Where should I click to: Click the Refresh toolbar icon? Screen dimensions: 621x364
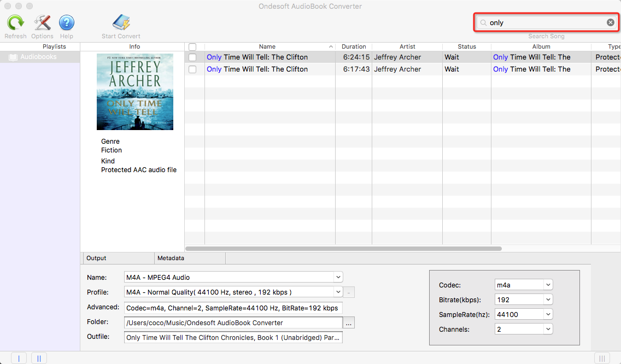click(15, 22)
